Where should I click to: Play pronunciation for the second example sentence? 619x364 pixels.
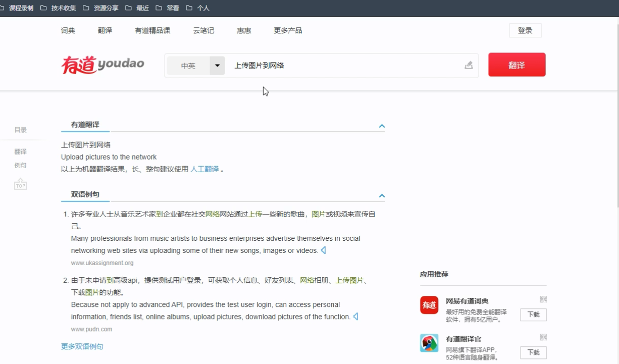355,317
